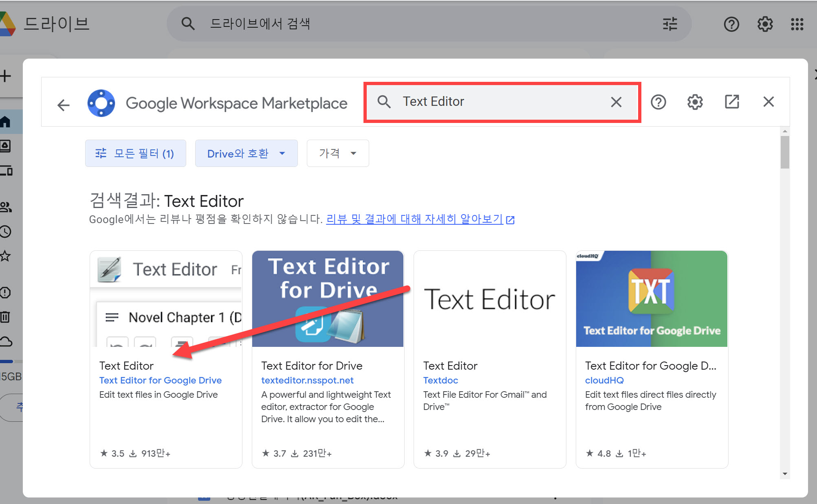Expand the 가격 price dropdown
This screenshot has height=504, width=817.
point(337,153)
